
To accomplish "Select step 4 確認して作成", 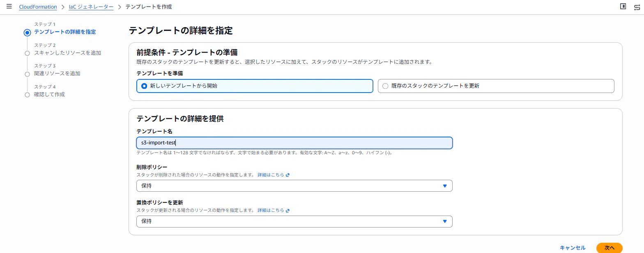I will [49, 94].
